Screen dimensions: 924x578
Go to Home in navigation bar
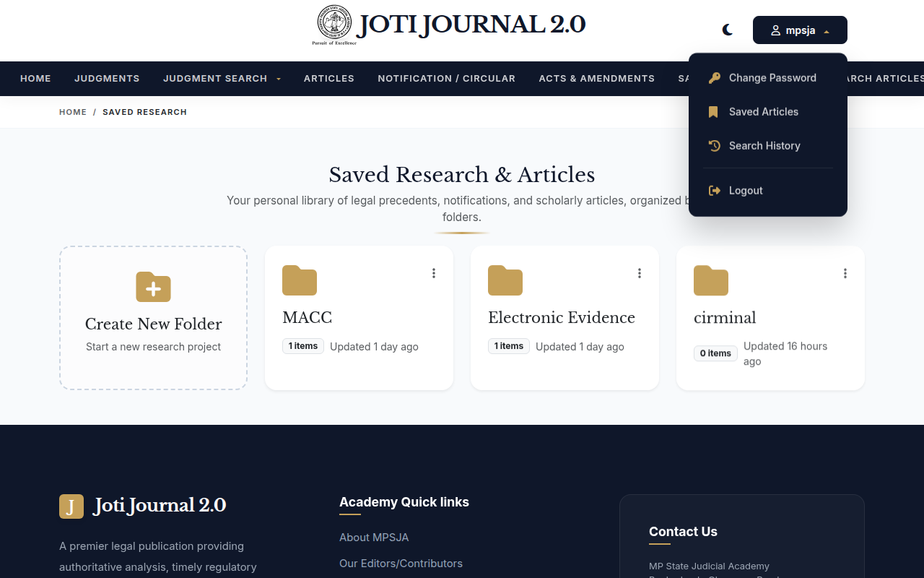[35, 78]
